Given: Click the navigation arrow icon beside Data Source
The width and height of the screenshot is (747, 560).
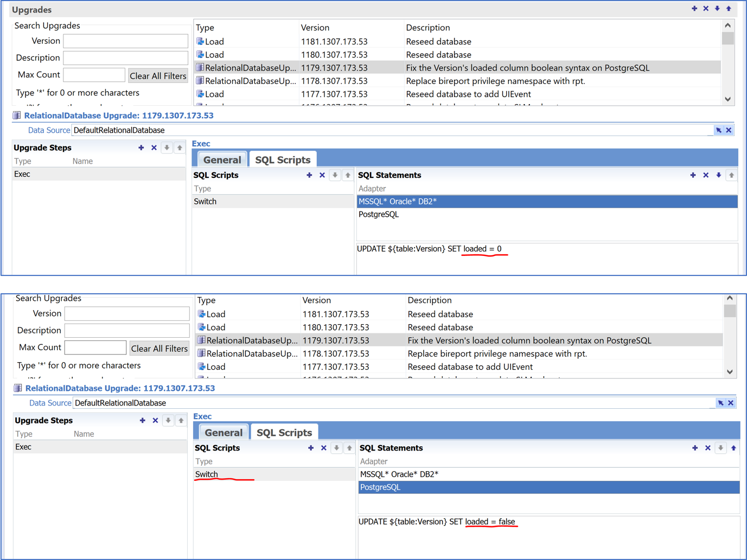Looking at the screenshot, I should pos(718,130).
